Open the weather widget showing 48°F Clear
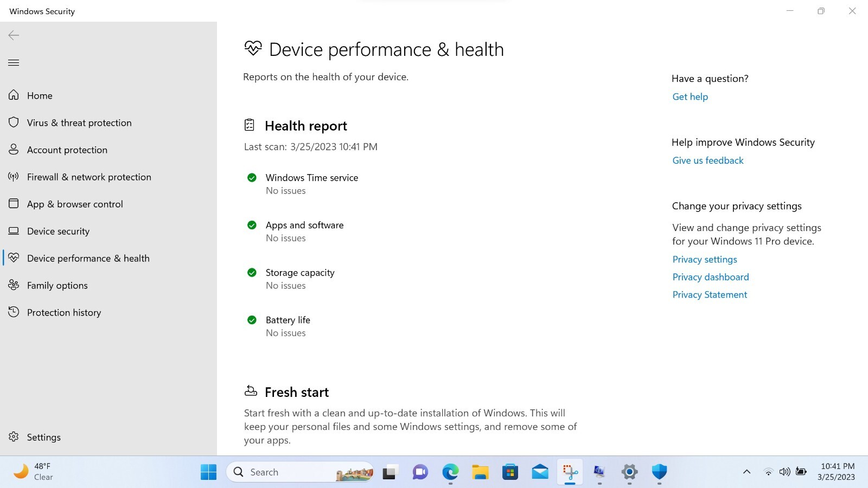The image size is (868, 488). click(34, 472)
